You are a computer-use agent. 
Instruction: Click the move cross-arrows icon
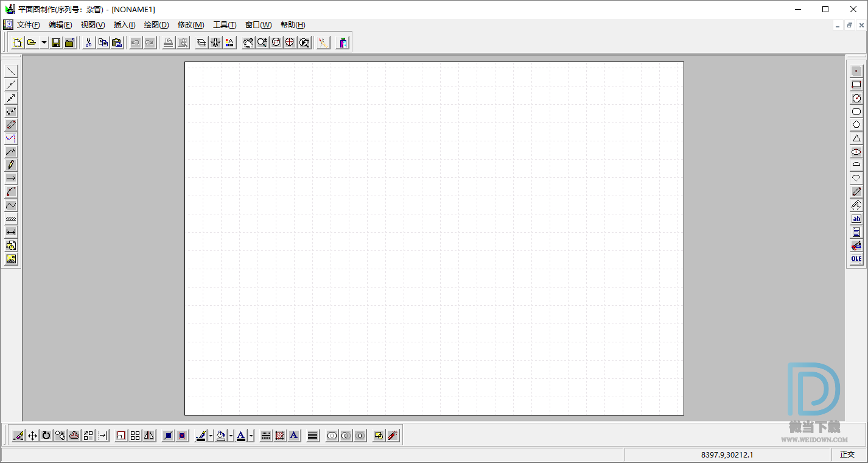tap(33, 436)
